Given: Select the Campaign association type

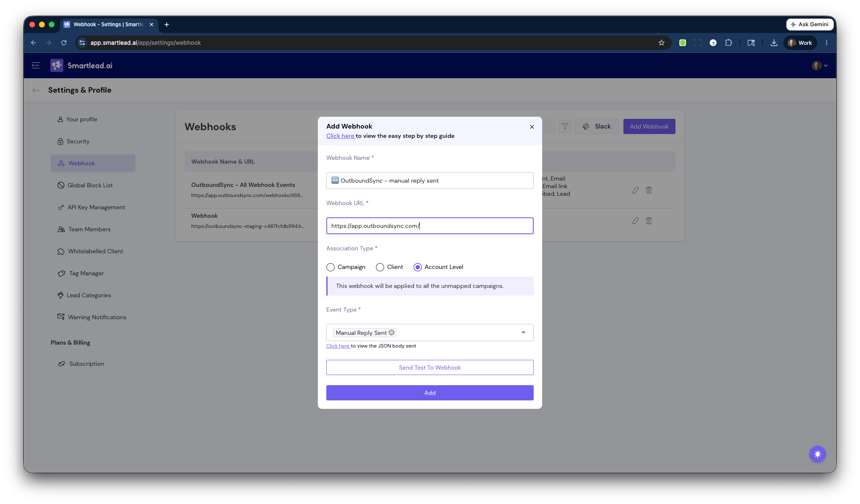Looking at the screenshot, I should pyautogui.click(x=331, y=267).
